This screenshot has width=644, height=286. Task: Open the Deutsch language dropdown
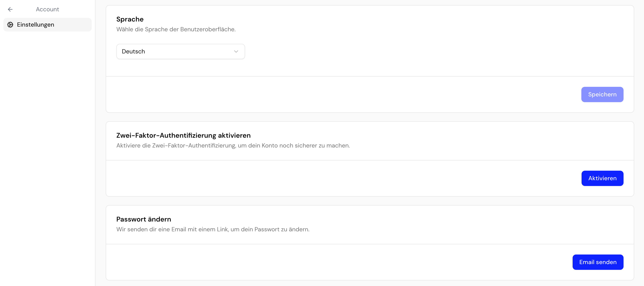tap(180, 51)
